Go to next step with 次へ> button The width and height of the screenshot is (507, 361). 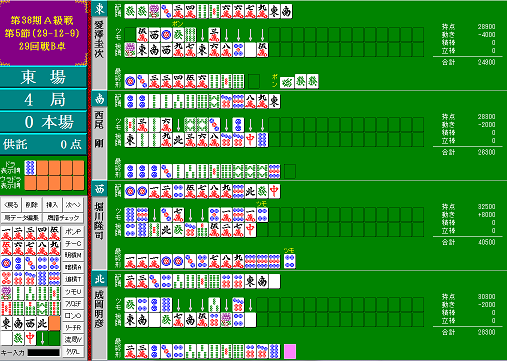coord(73,205)
